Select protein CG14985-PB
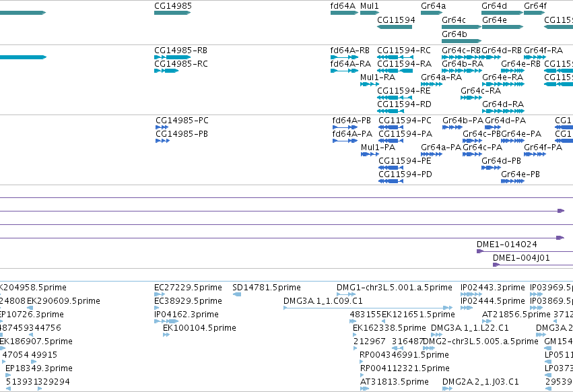This screenshot has width=573, height=392. click(163, 141)
